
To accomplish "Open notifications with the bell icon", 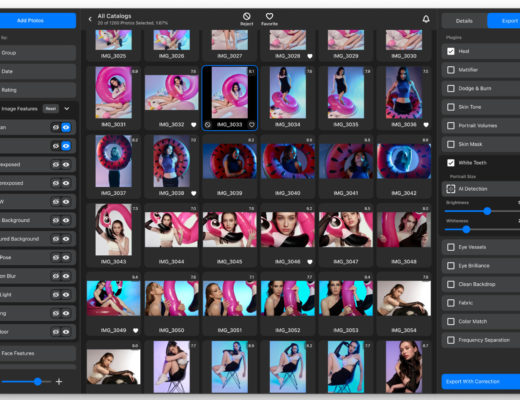I will coord(426,19).
